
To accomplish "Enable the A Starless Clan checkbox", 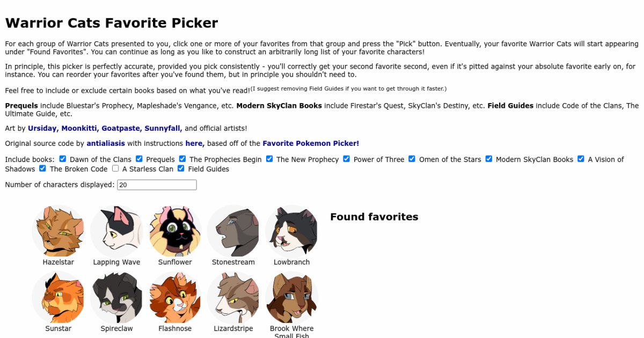I will click(115, 168).
